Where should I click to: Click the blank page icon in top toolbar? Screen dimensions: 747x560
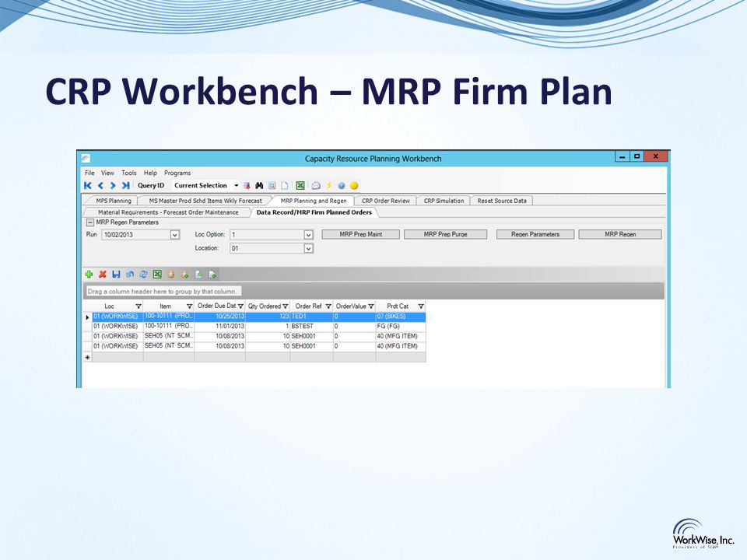click(x=285, y=186)
